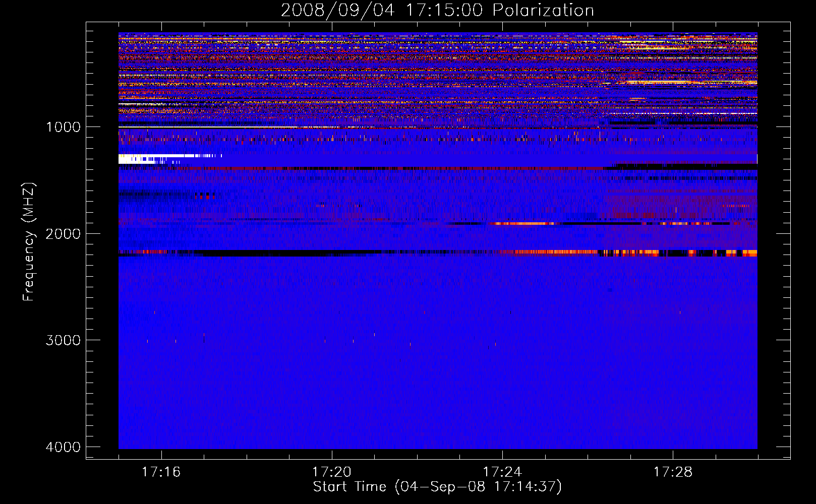Click the 3000 frequency axis tick label
816x504 pixels.
point(63,340)
